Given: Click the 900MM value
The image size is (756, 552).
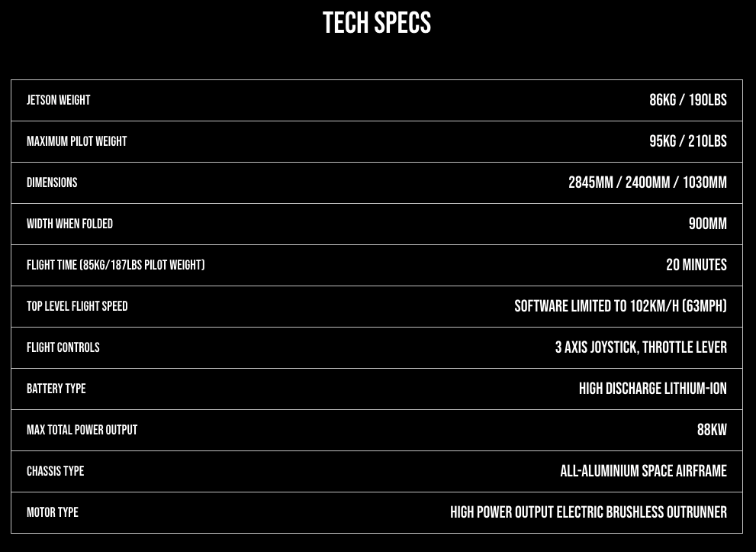Looking at the screenshot, I should (708, 224).
